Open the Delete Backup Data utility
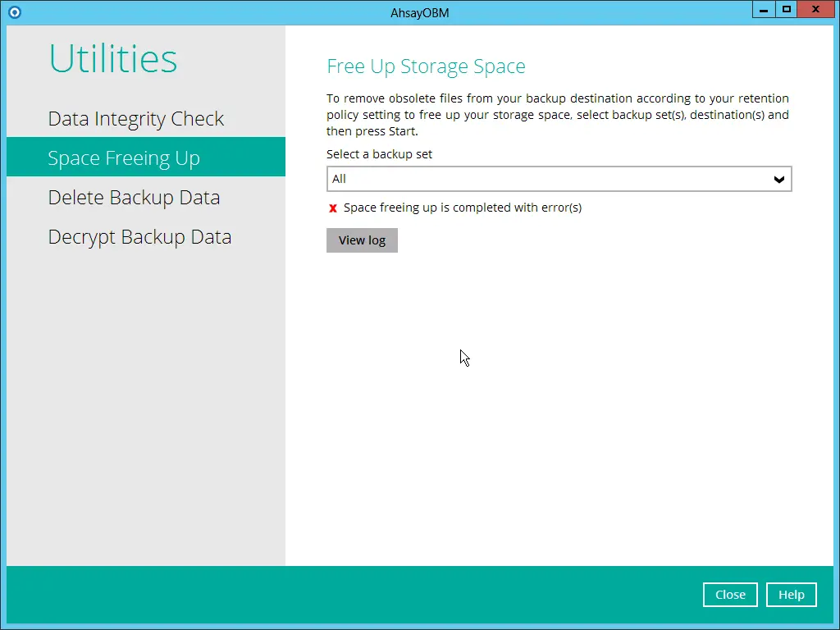 point(134,197)
